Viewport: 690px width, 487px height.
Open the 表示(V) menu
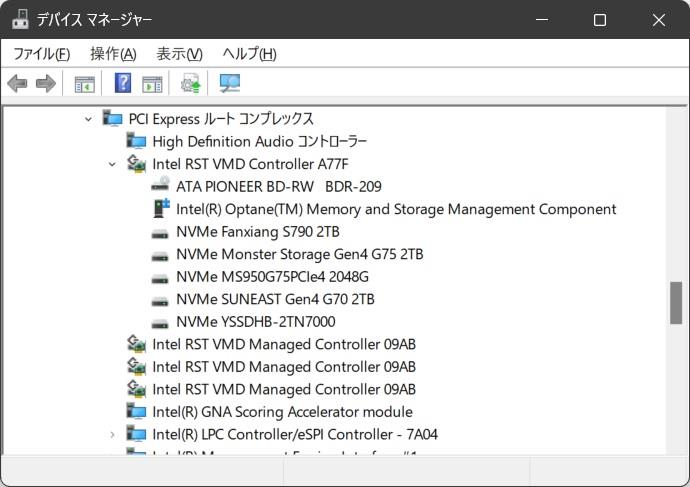tap(180, 54)
